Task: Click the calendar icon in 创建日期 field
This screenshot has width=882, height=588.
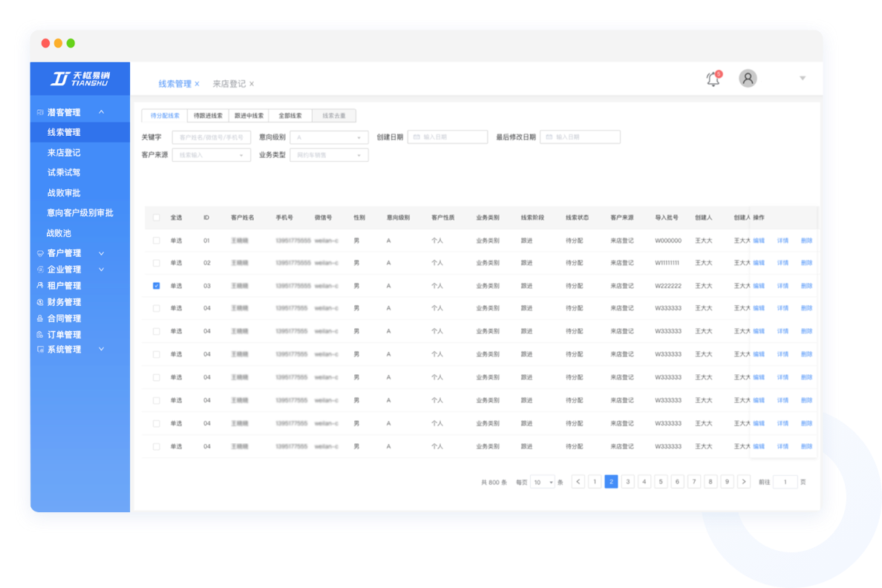Action: coord(416,137)
